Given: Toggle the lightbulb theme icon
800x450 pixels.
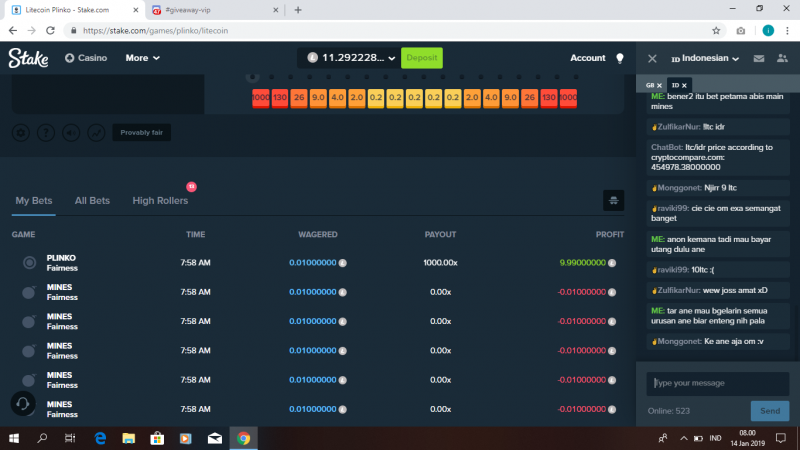Looking at the screenshot, I should point(620,58).
